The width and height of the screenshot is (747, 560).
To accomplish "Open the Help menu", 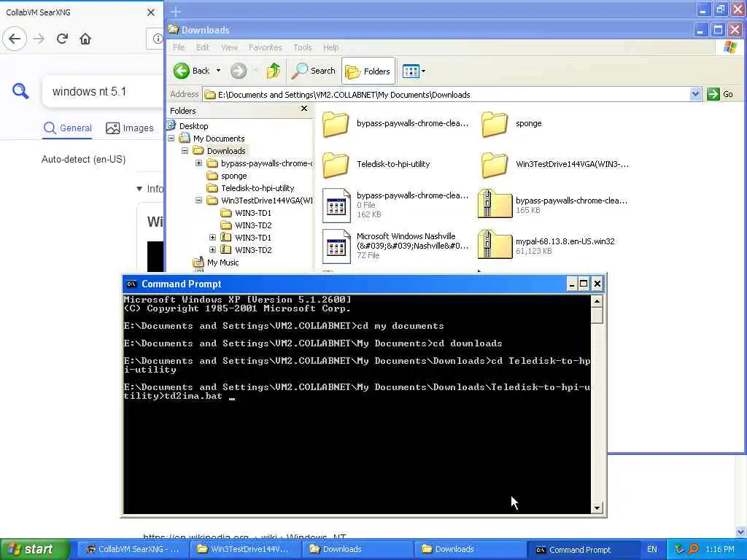I will coord(330,47).
